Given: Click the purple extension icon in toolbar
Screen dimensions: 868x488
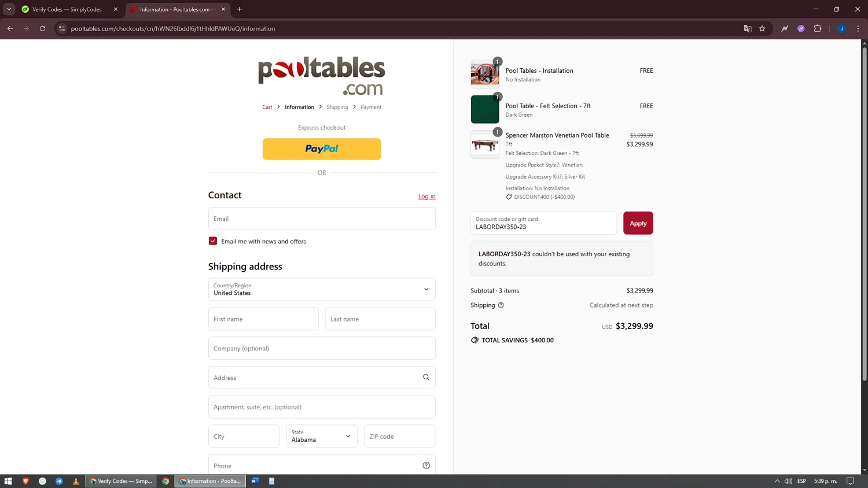Looking at the screenshot, I should 801,28.
